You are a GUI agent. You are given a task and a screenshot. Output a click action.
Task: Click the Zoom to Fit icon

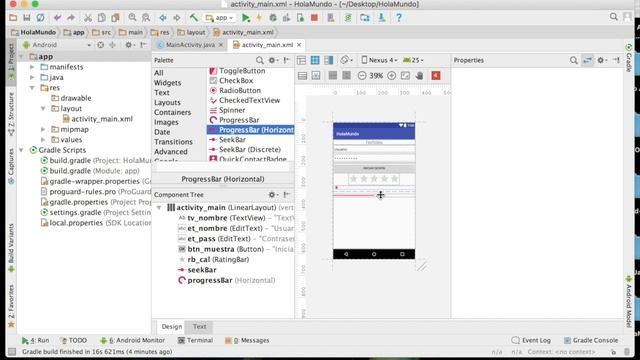405,76
